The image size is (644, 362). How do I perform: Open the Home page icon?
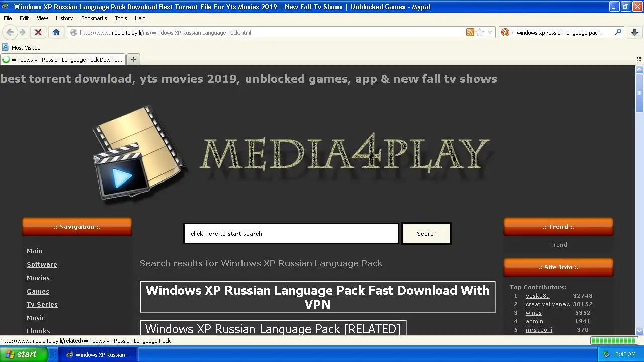tap(56, 32)
